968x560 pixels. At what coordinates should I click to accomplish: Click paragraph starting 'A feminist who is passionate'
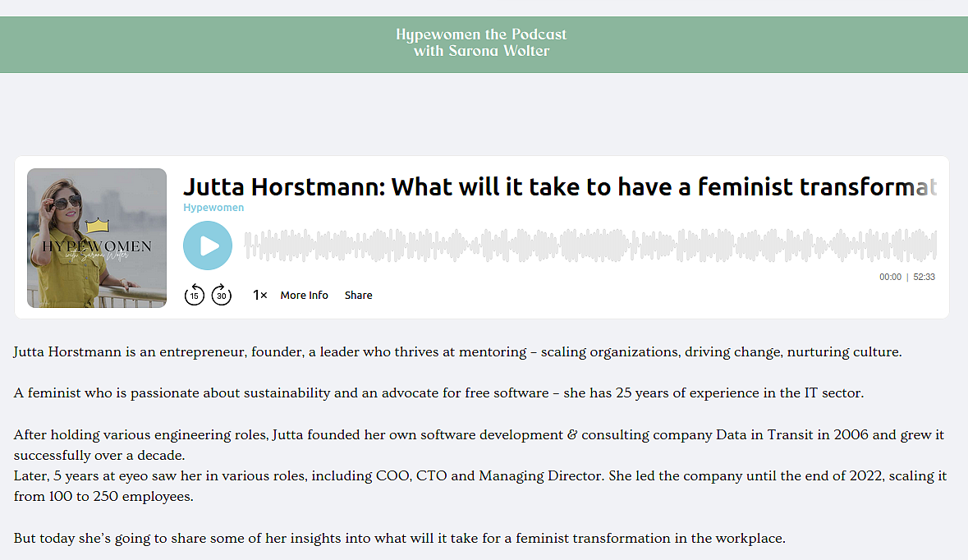coord(439,393)
